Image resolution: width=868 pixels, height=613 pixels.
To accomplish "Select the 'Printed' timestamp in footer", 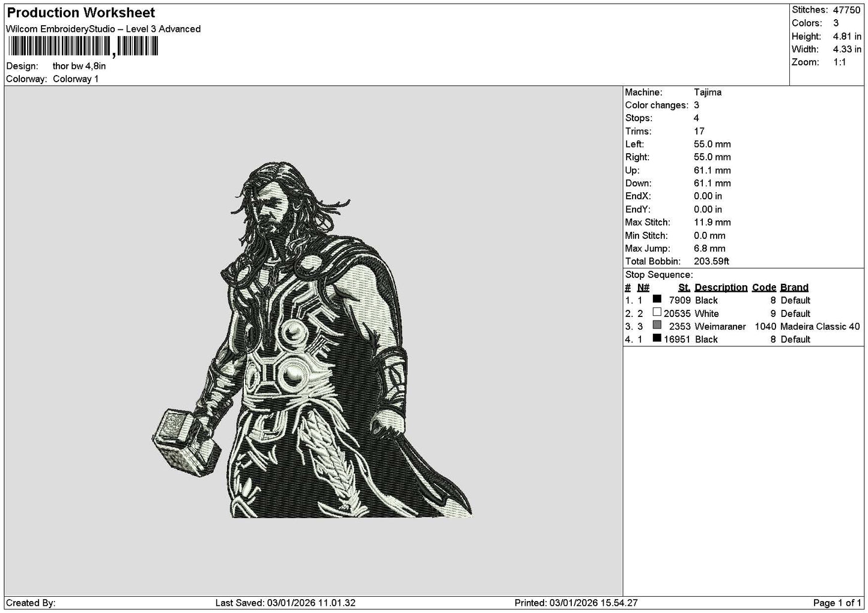I will pyautogui.click(x=576, y=603).
